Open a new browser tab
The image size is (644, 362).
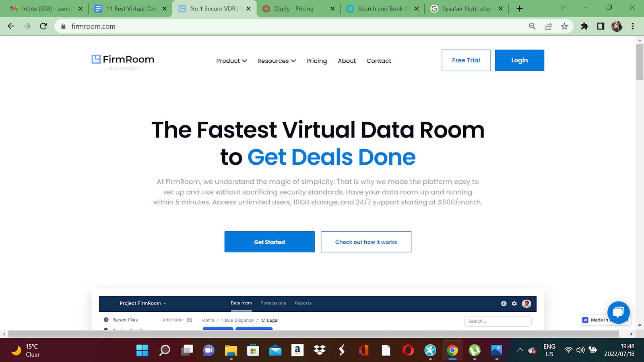520,8
